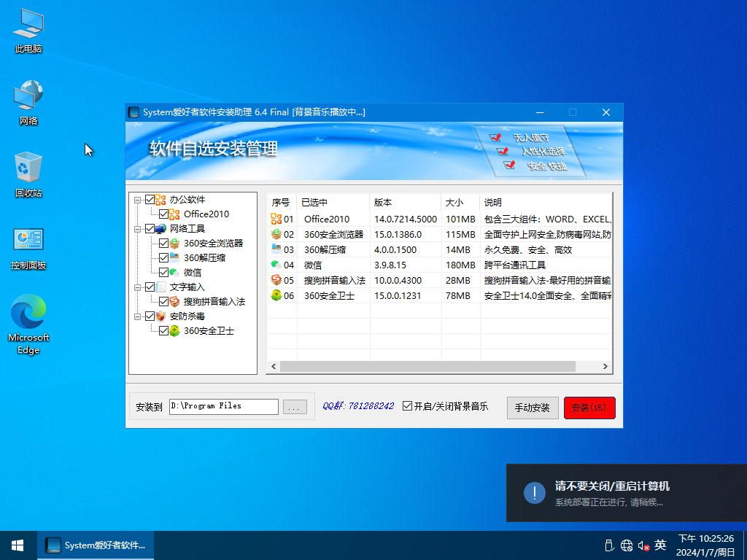Viewport: 747px width, 560px height.
Task: Select the 360解压缩 row in the list
Action: tap(440, 249)
